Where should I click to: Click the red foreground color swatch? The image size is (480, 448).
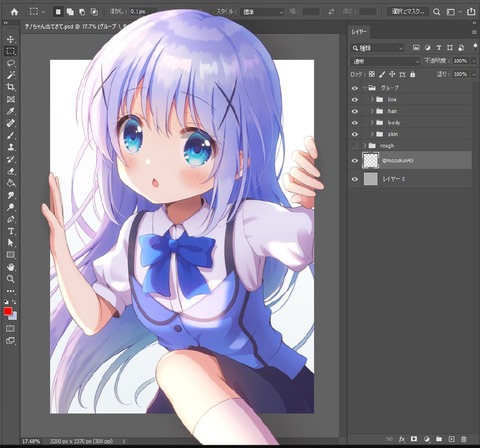(x=8, y=311)
